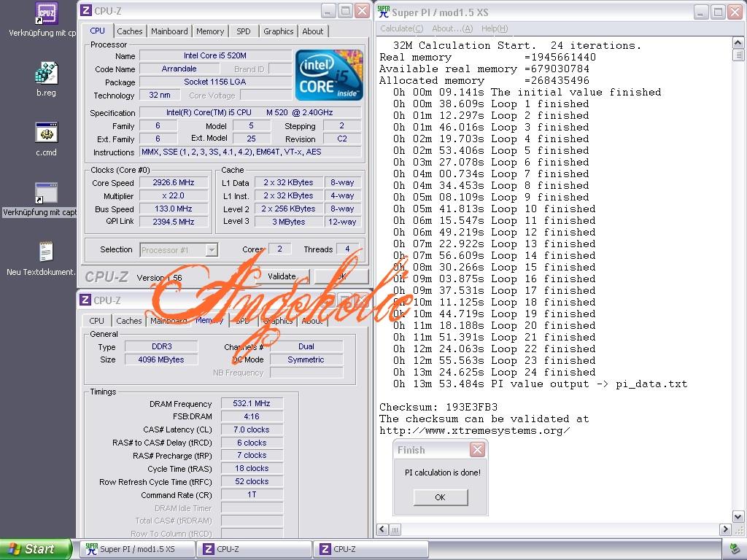Activate the second CPU-Z taskbar button
The height and width of the screenshot is (560, 747).
tap(371, 549)
